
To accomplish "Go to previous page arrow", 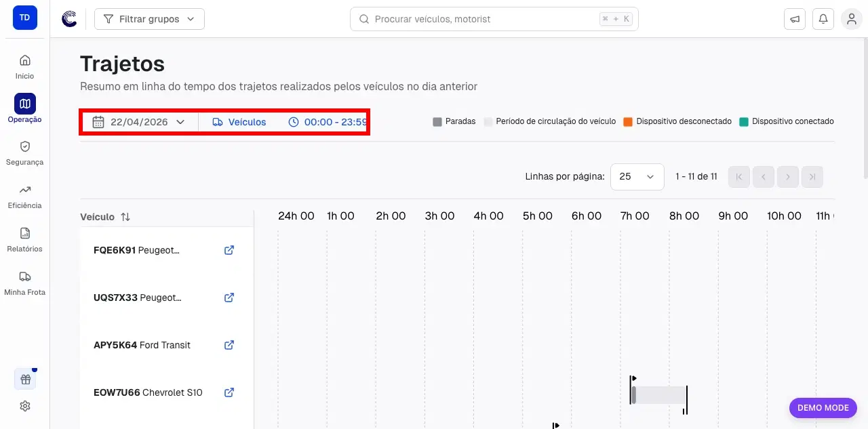I will pos(764,177).
